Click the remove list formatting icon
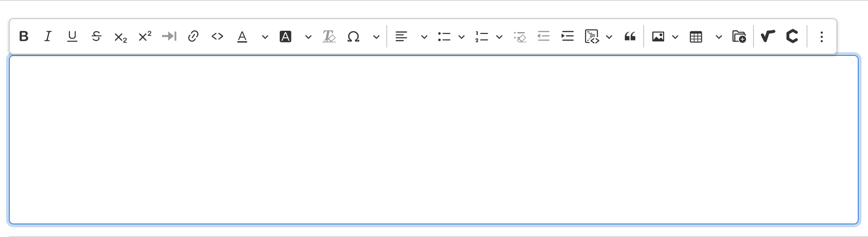This screenshot has height=237, width=868. tap(519, 36)
